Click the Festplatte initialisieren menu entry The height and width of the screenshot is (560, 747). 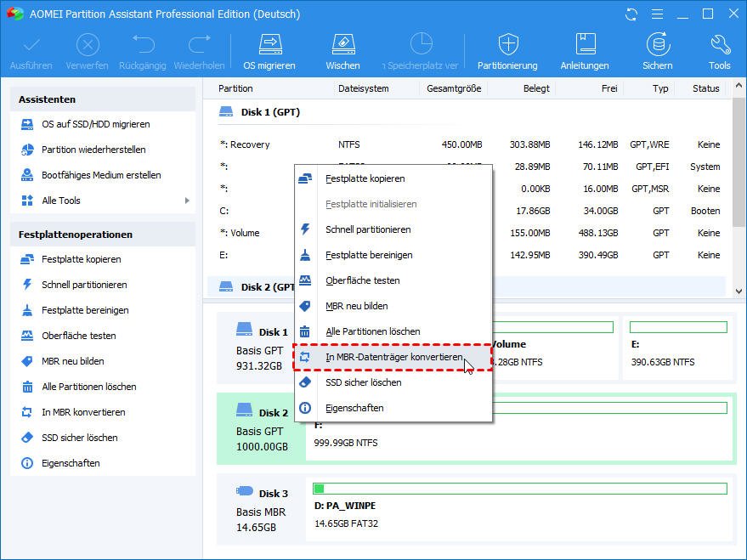(393, 204)
